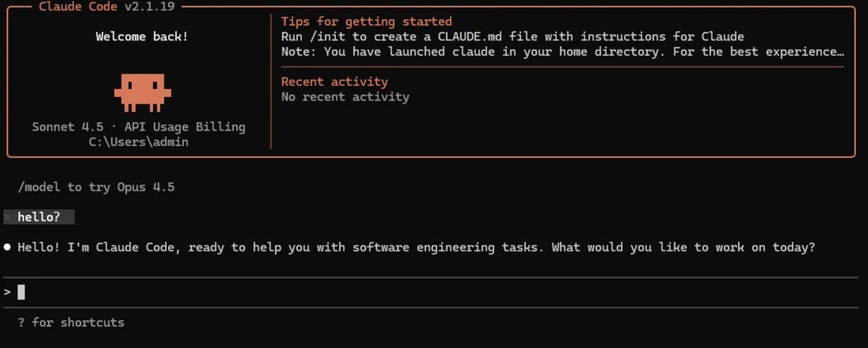Click the 'Claude Code v2.1.19' title text
This screenshot has height=348, width=868.
(107, 6)
